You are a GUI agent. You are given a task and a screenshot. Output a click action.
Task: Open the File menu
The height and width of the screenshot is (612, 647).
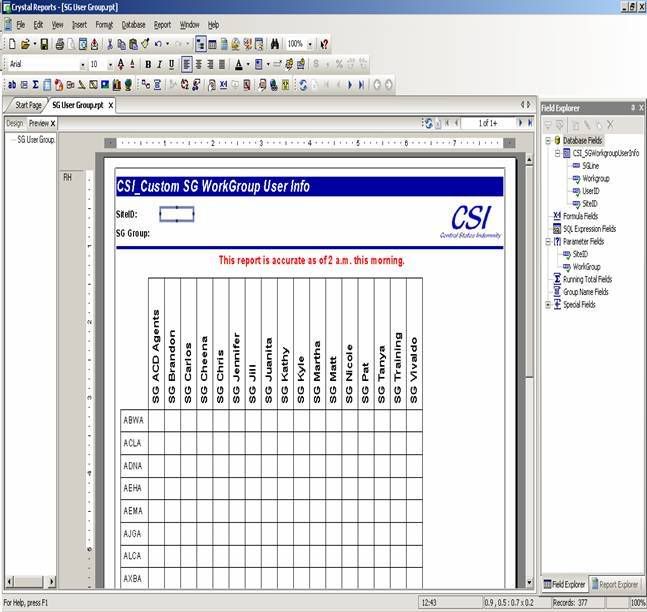click(x=21, y=25)
